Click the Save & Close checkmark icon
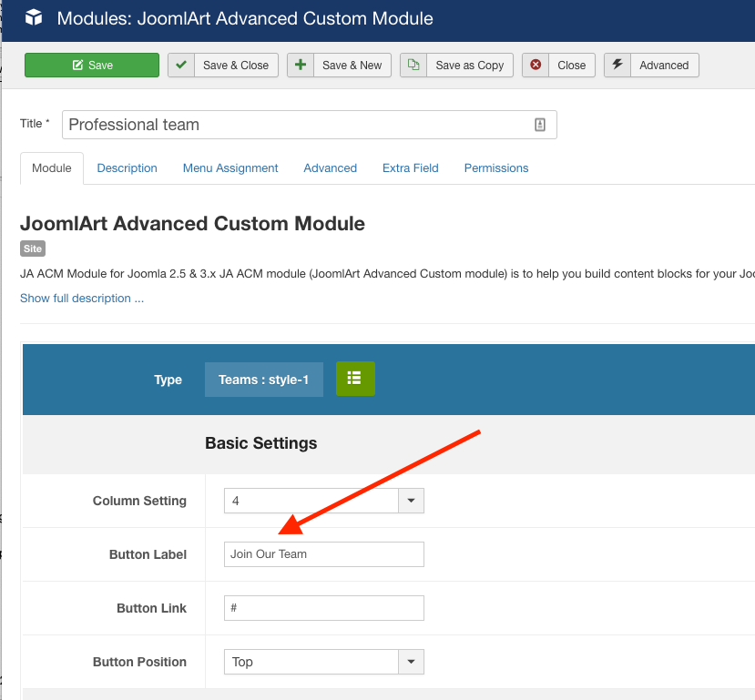This screenshot has height=700, width=755. (x=181, y=66)
